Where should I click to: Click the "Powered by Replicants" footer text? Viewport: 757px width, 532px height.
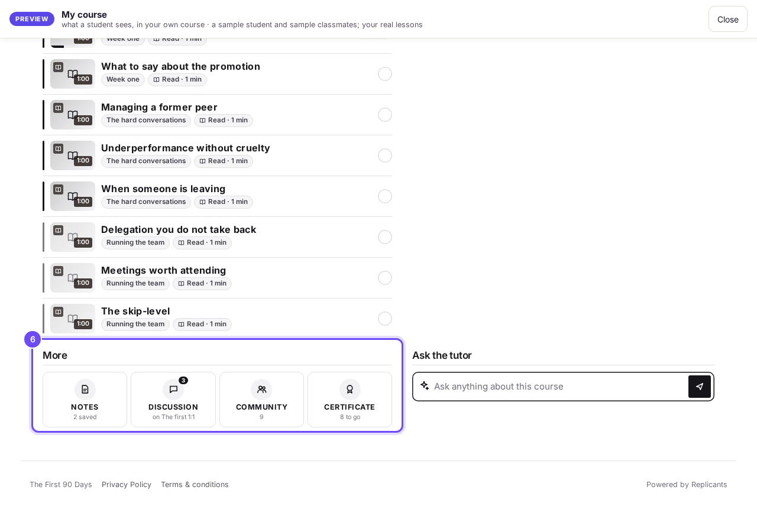click(687, 485)
